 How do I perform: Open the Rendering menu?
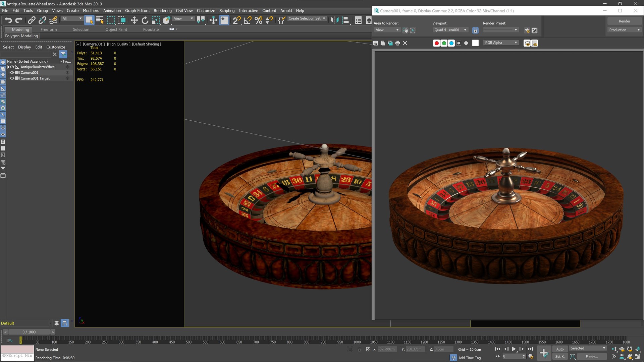(163, 11)
